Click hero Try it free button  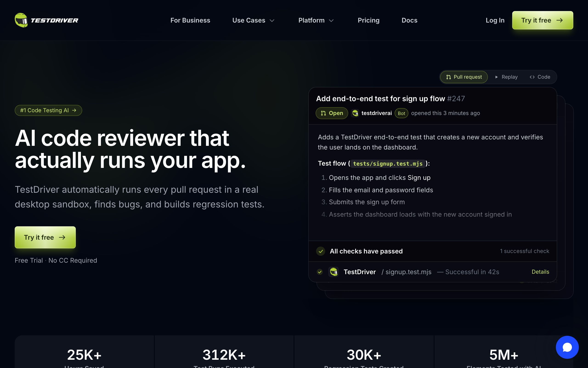click(x=45, y=237)
